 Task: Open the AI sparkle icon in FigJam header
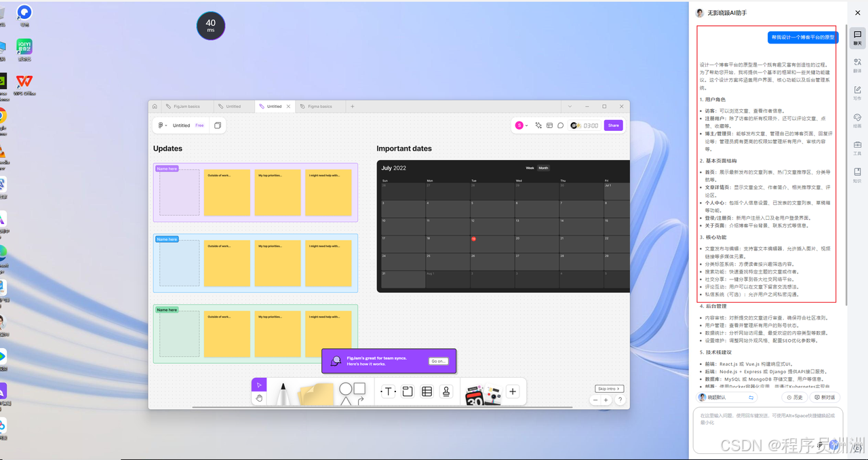[x=538, y=126]
